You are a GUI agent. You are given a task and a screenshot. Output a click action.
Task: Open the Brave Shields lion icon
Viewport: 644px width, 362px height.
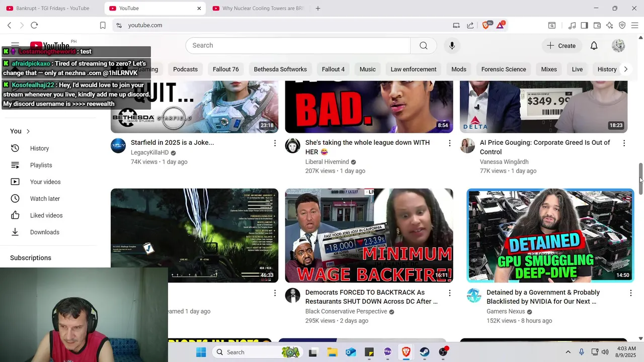point(486,25)
